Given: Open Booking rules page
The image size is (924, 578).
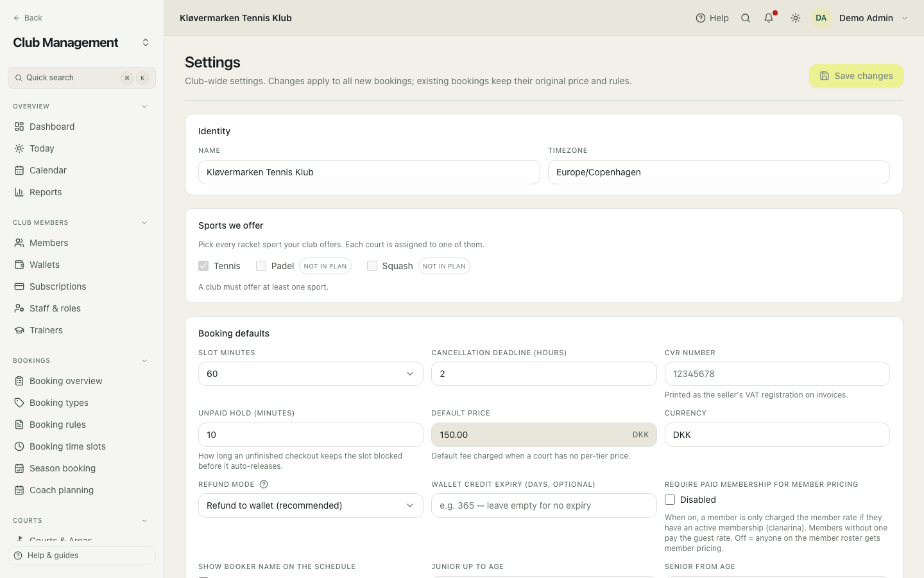Looking at the screenshot, I should pos(81,425).
